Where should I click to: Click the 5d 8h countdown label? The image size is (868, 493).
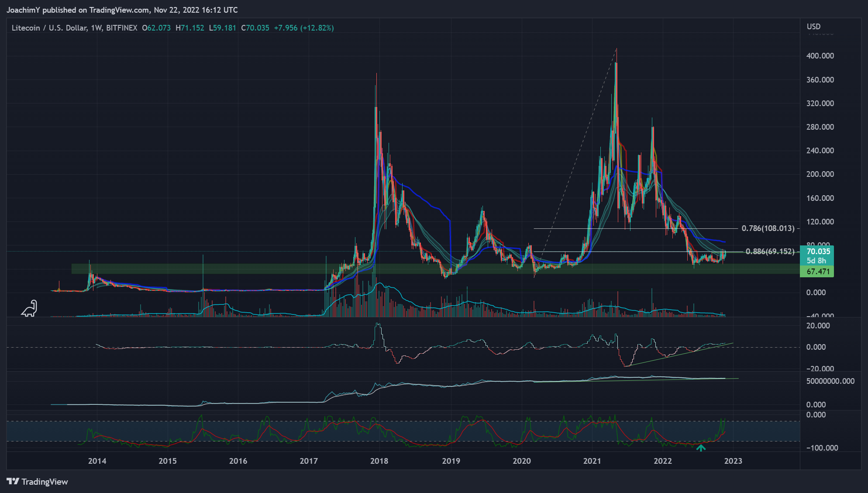coord(817,261)
